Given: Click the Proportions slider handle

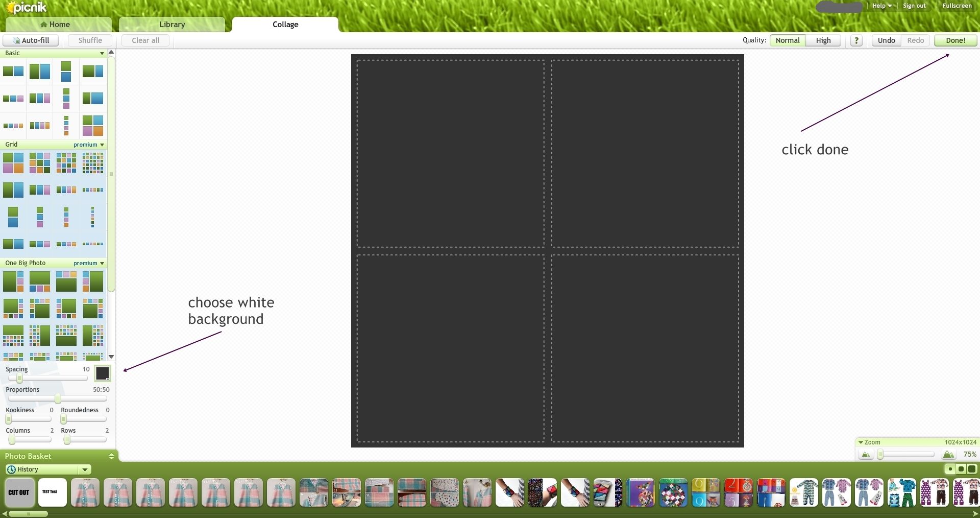Looking at the screenshot, I should coord(58,399).
